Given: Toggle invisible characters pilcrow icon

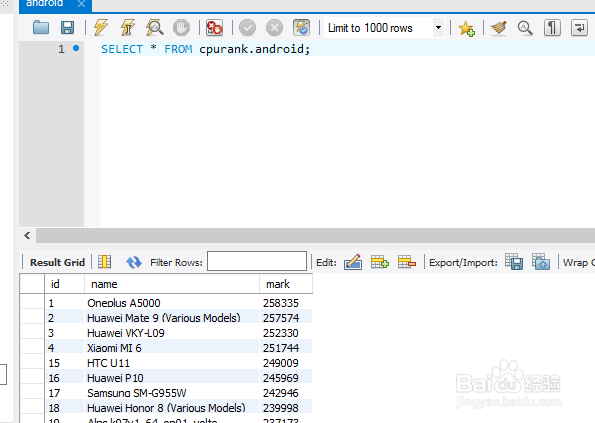Looking at the screenshot, I should (x=552, y=28).
